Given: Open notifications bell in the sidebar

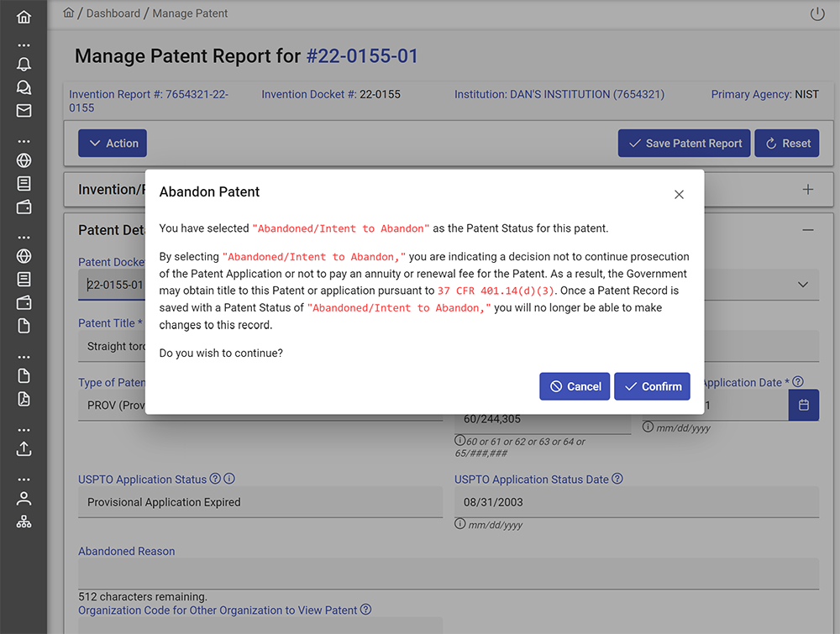Looking at the screenshot, I should click(24, 65).
